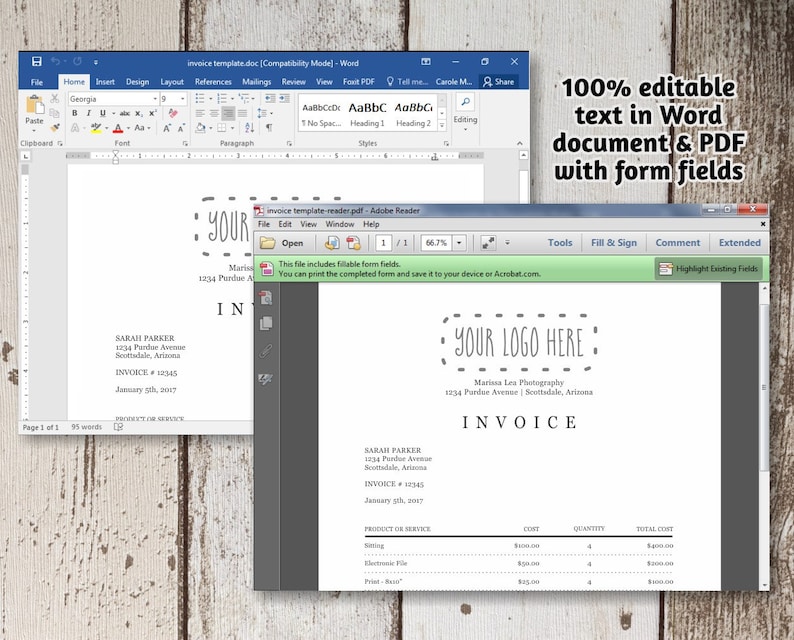This screenshot has height=640, width=794.
Task: Click the Open folder button in Adobe Reader
Action: click(x=282, y=243)
